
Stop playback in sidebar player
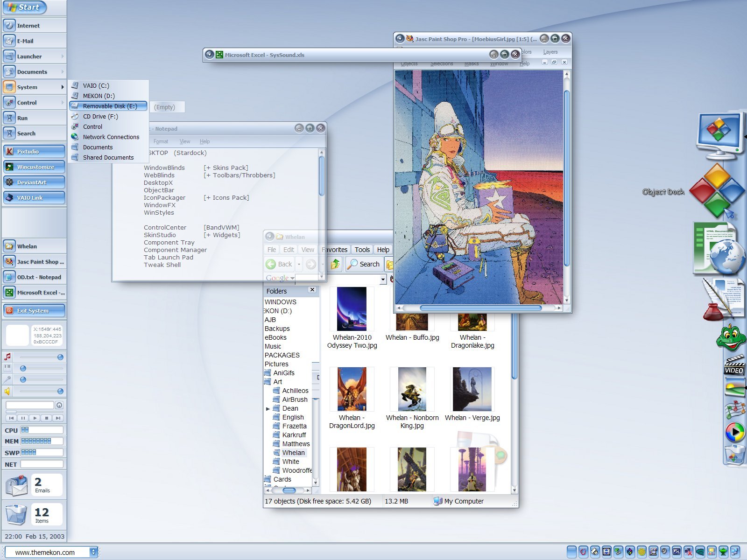click(x=46, y=418)
